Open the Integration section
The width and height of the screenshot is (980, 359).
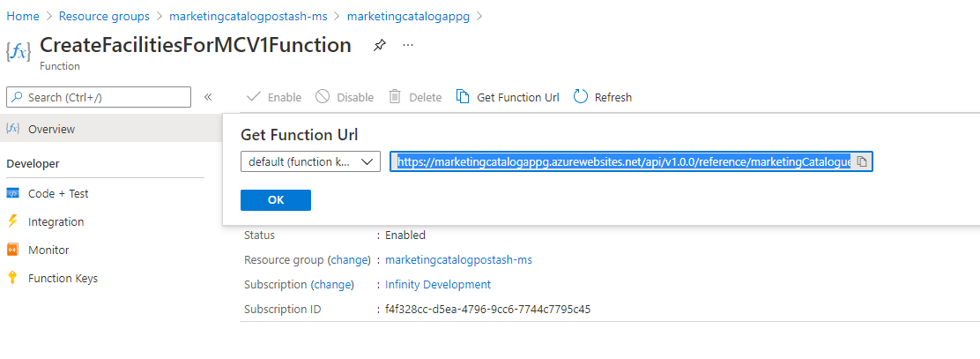coord(56,221)
